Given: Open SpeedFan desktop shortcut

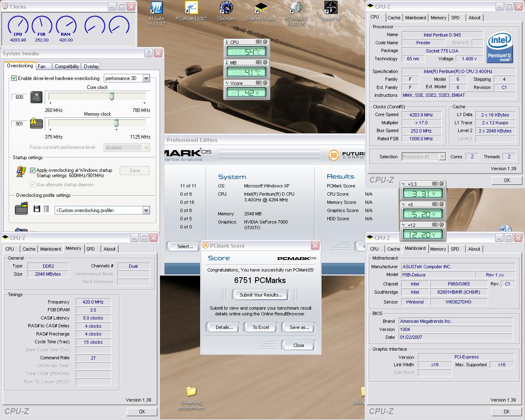Looking at the screenshot, I should [x=331, y=11].
